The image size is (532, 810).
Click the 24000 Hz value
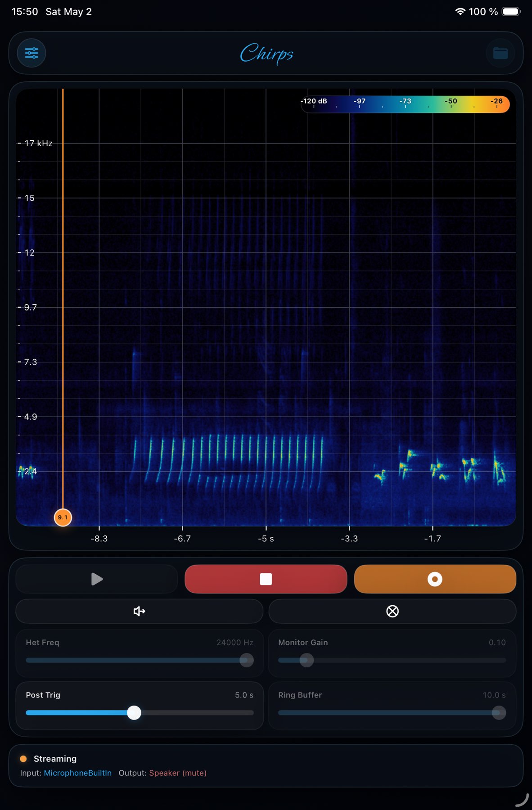[x=235, y=643]
